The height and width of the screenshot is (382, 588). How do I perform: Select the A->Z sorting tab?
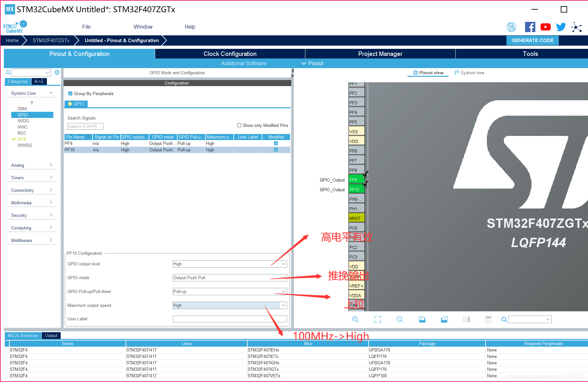tap(39, 81)
